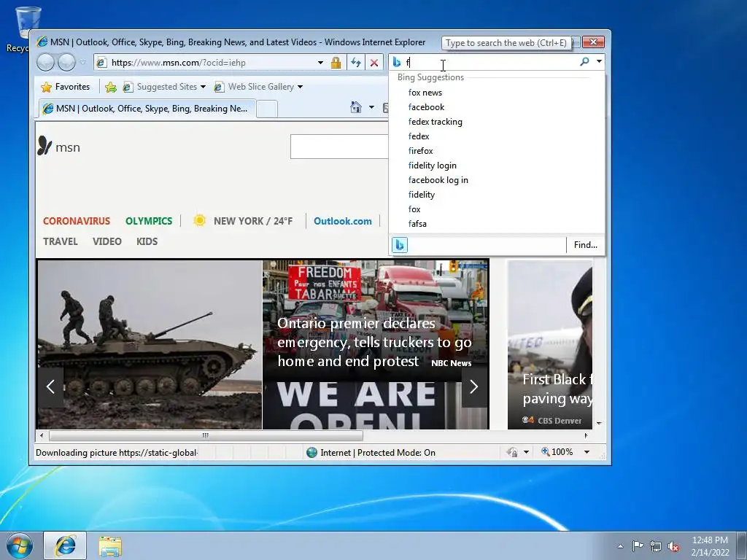Click the msn logo

59,146
